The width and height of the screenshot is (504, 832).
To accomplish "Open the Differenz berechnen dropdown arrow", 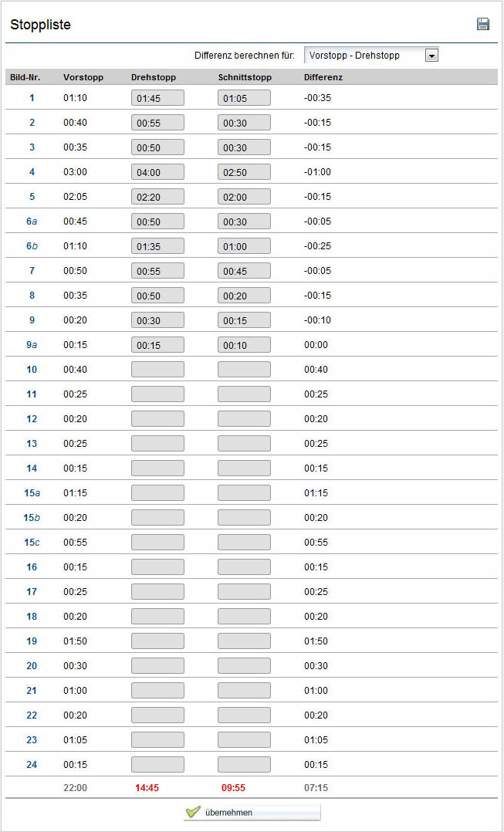I will point(431,56).
